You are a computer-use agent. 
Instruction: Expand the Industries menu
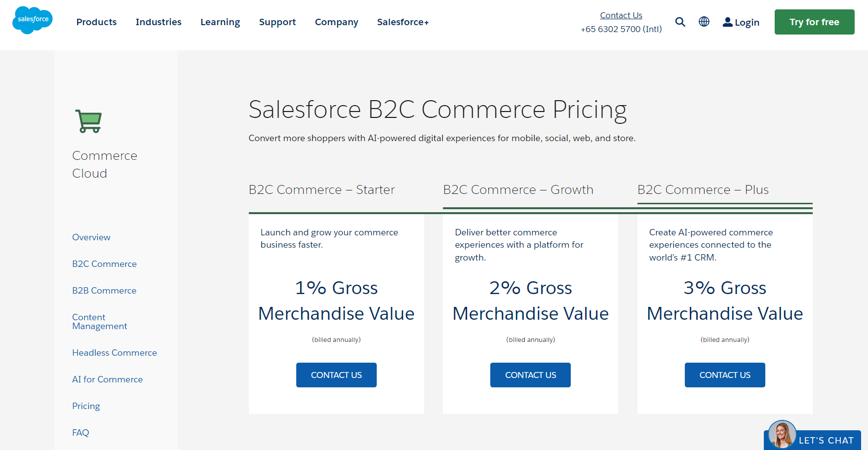pos(158,22)
